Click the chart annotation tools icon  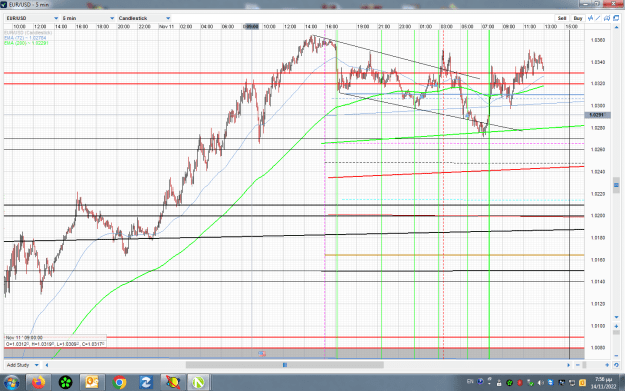[607, 18]
